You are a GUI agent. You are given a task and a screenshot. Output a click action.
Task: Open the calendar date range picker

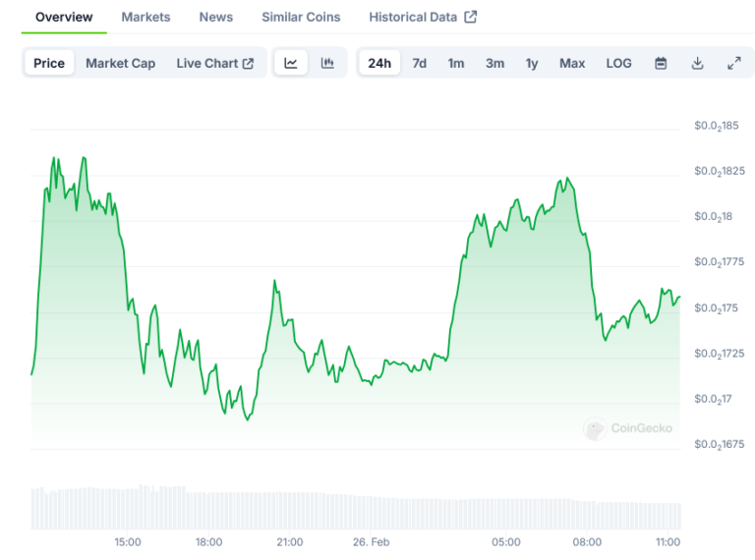661,63
